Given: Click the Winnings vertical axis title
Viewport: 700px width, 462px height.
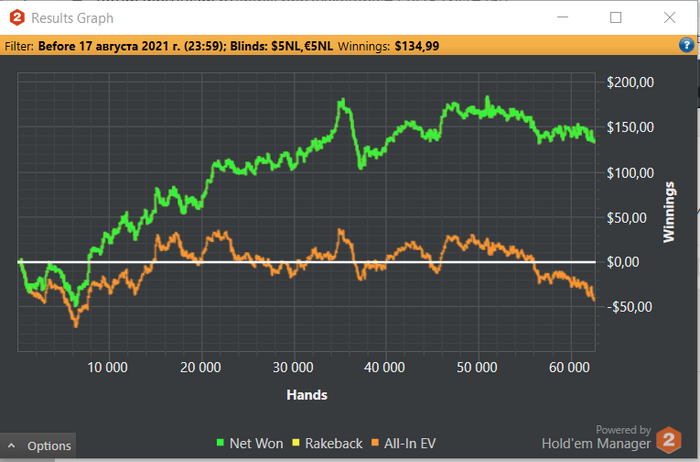Looking at the screenshot, I should tap(669, 212).
